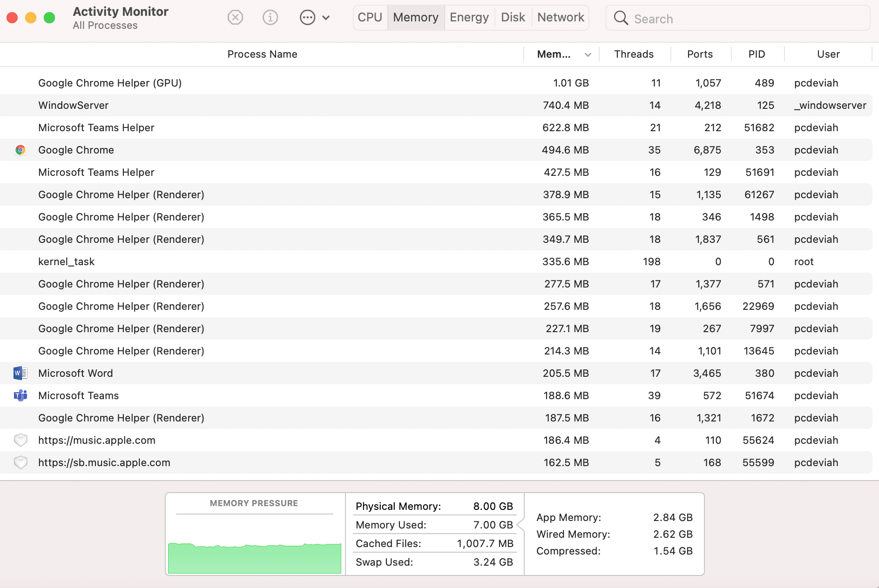Open the Disk tab
Screen dimensions: 879x588
pos(513,18)
